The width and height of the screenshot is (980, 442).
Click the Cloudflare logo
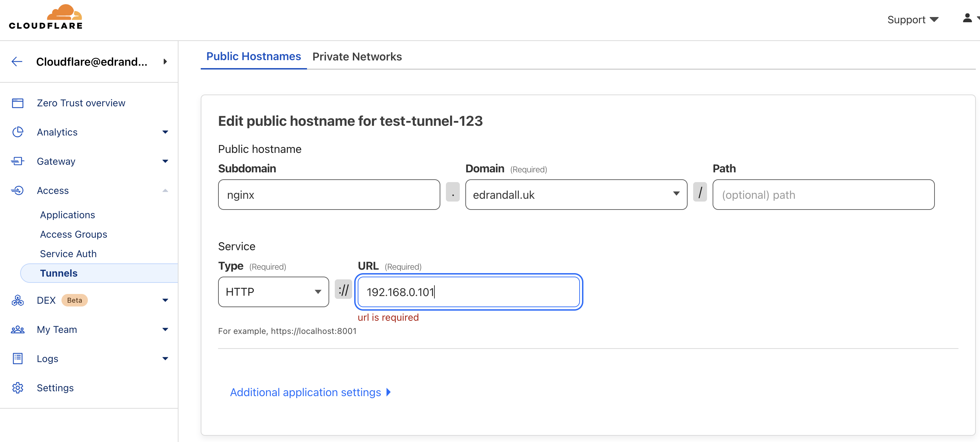point(45,17)
